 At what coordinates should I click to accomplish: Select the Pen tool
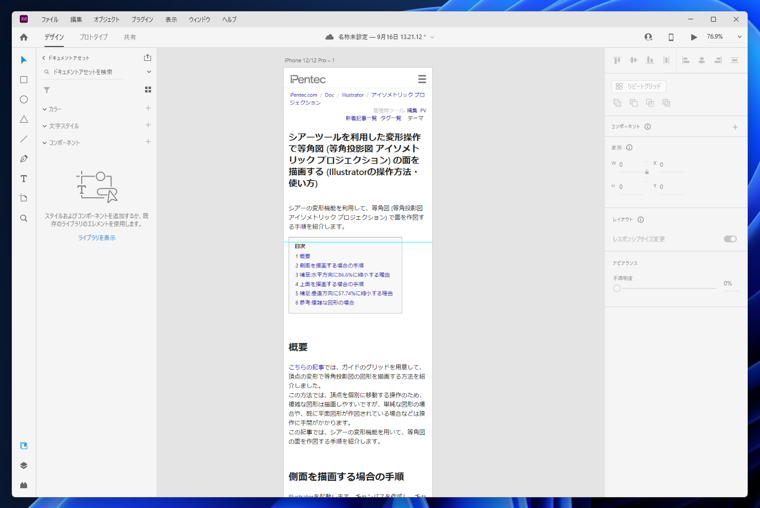[x=23, y=159]
